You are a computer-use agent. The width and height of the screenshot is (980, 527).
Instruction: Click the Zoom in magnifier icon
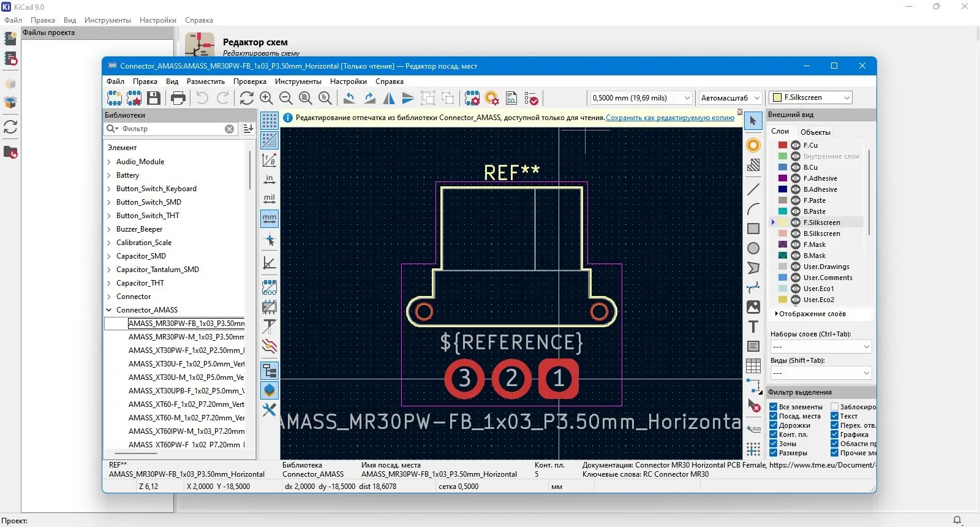[x=266, y=98]
